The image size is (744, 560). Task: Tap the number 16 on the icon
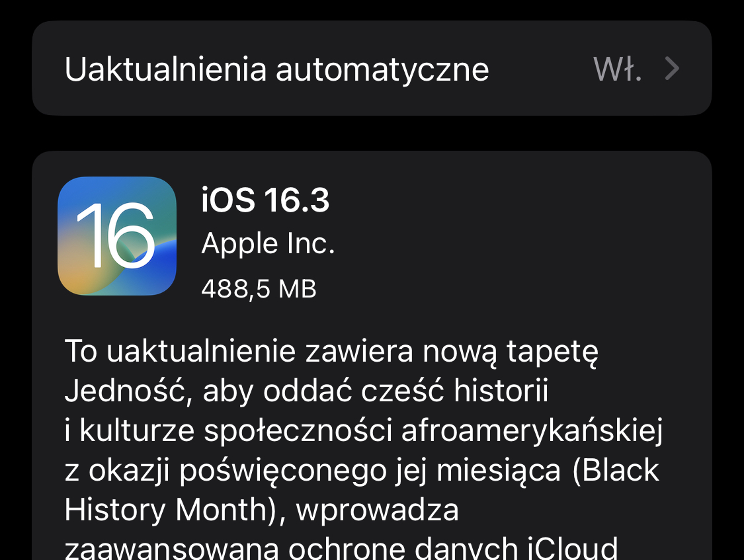pyautogui.click(x=116, y=235)
